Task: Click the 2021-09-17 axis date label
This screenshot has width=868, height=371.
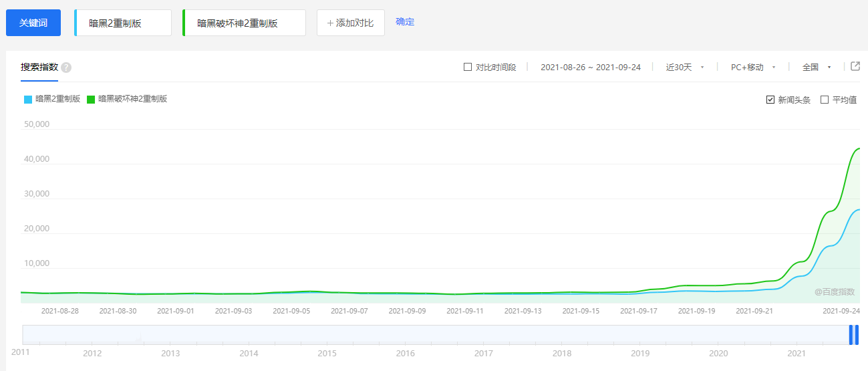Action: point(639,311)
